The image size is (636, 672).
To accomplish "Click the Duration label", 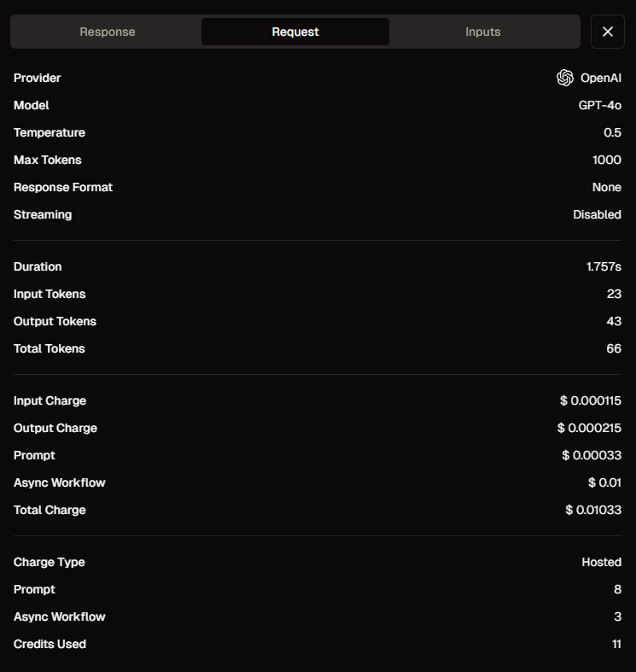I will click(x=38, y=266).
